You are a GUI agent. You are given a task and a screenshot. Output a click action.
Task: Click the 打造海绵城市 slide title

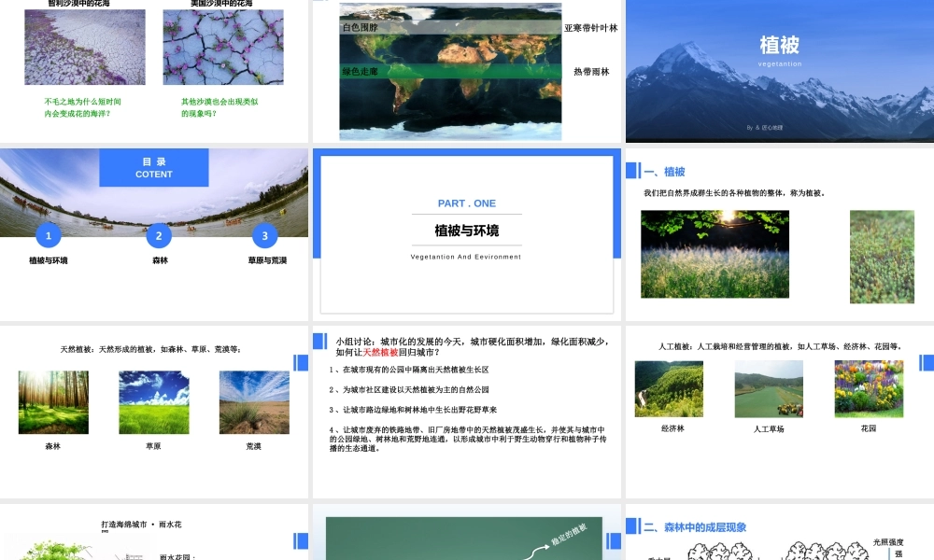tap(141, 525)
